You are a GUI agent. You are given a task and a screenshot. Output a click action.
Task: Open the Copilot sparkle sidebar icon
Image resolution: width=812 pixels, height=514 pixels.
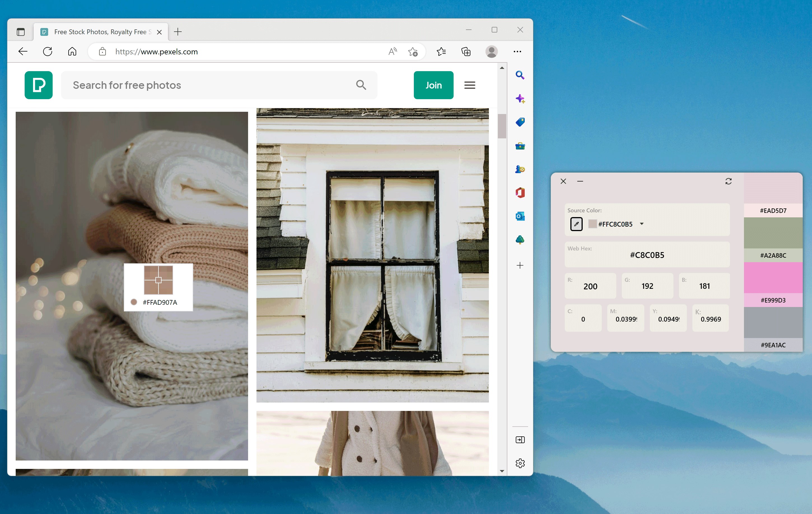tap(520, 99)
